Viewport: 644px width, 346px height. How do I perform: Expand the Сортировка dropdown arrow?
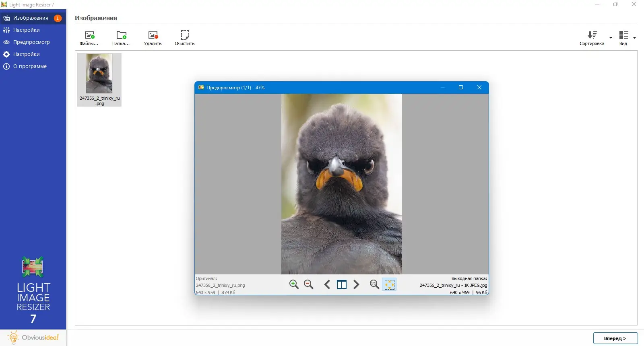611,37
